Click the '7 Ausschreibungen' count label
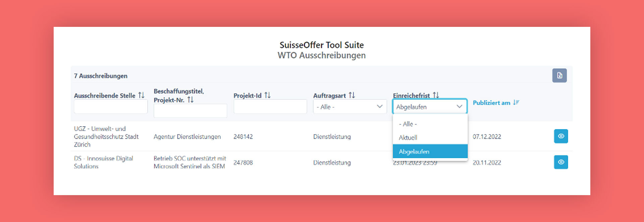The width and height of the screenshot is (644, 222). click(x=101, y=76)
